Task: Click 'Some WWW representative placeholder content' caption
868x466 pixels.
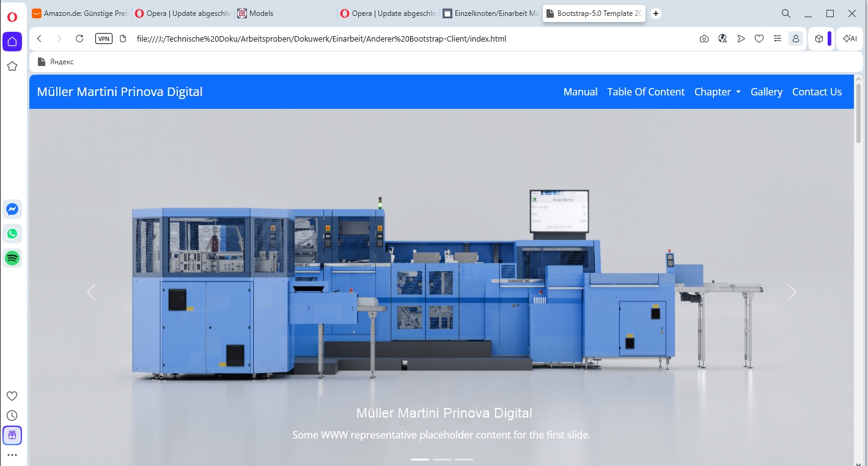Action: 441,435
